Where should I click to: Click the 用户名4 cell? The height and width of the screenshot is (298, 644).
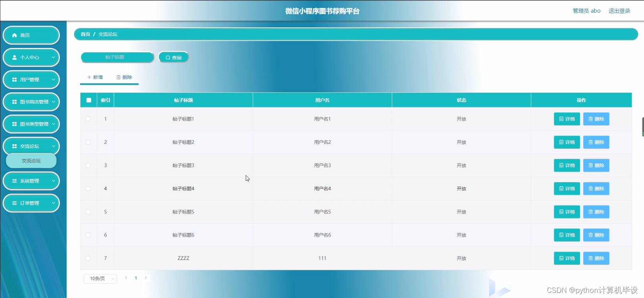pyautogui.click(x=322, y=189)
